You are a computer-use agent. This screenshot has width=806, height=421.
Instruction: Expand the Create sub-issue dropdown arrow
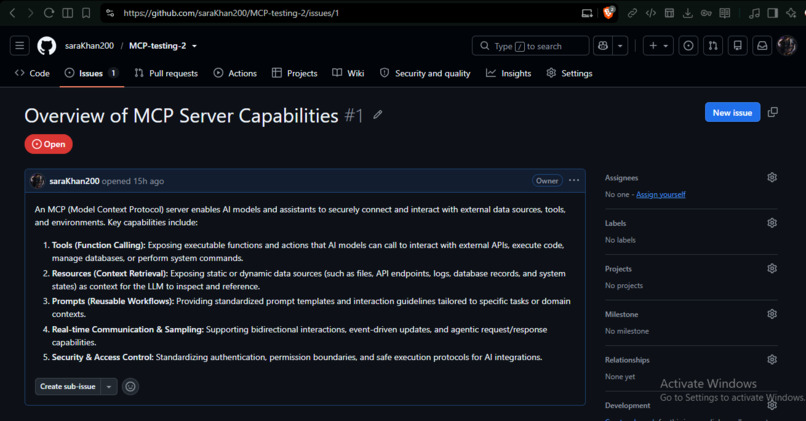coord(109,386)
